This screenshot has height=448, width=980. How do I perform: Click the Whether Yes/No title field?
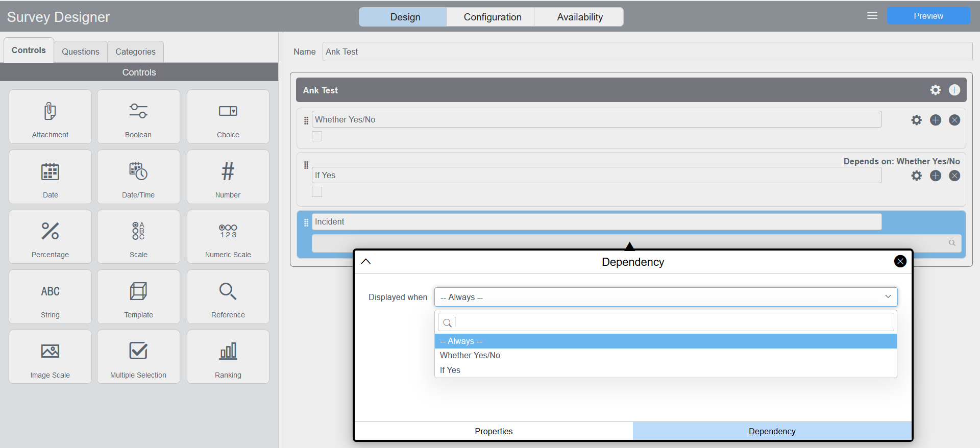(x=597, y=119)
